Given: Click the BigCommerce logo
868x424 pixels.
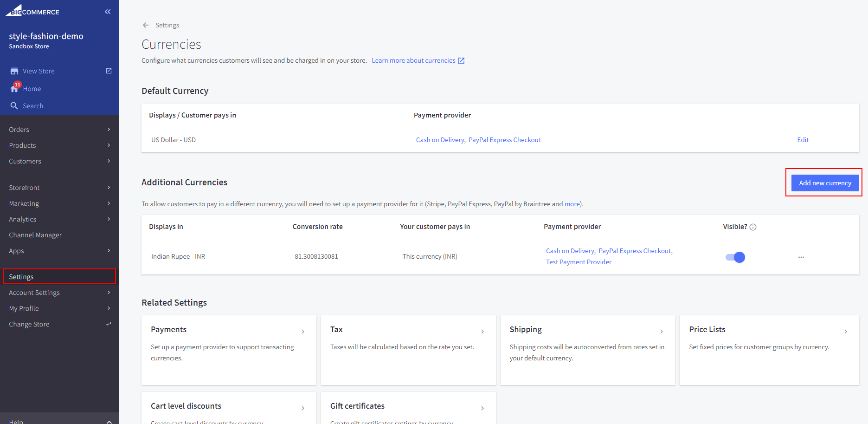Looking at the screenshot, I should [32, 11].
